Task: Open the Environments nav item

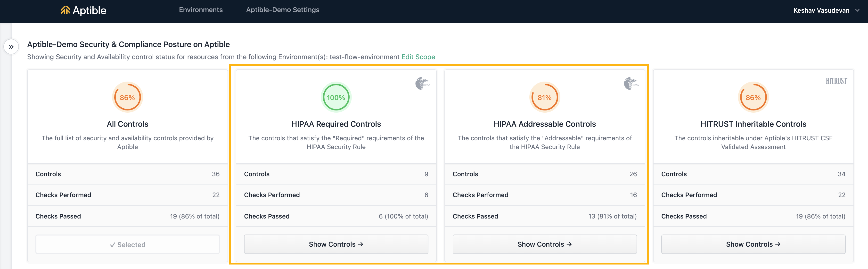Action: coord(201,10)
